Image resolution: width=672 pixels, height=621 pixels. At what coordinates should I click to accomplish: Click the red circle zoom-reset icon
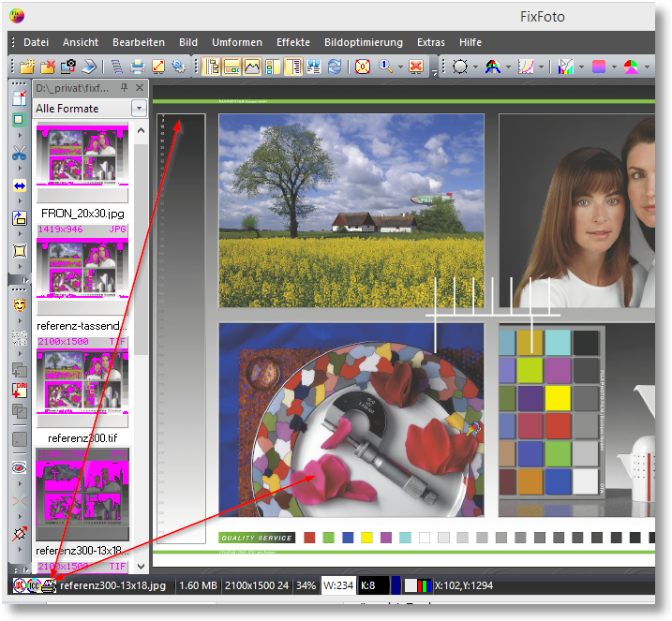(x=363, y=67)
